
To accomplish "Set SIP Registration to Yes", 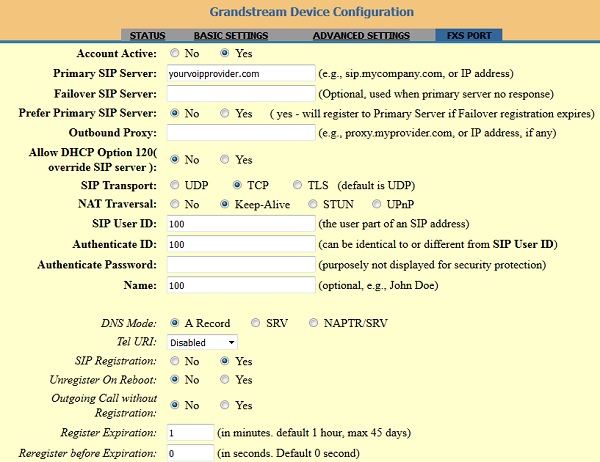I will click(225, 361).
